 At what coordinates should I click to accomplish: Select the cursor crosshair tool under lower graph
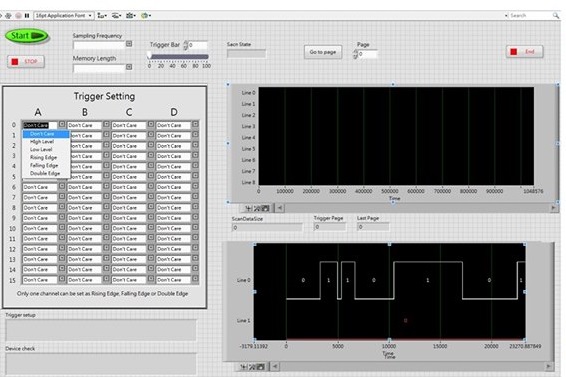coord(244,367)
